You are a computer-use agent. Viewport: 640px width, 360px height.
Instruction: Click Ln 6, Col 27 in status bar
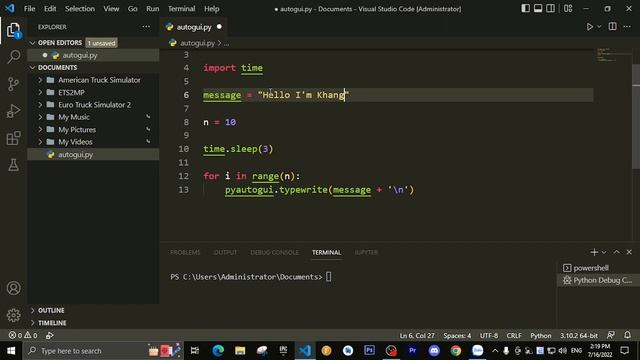point(417,336)
